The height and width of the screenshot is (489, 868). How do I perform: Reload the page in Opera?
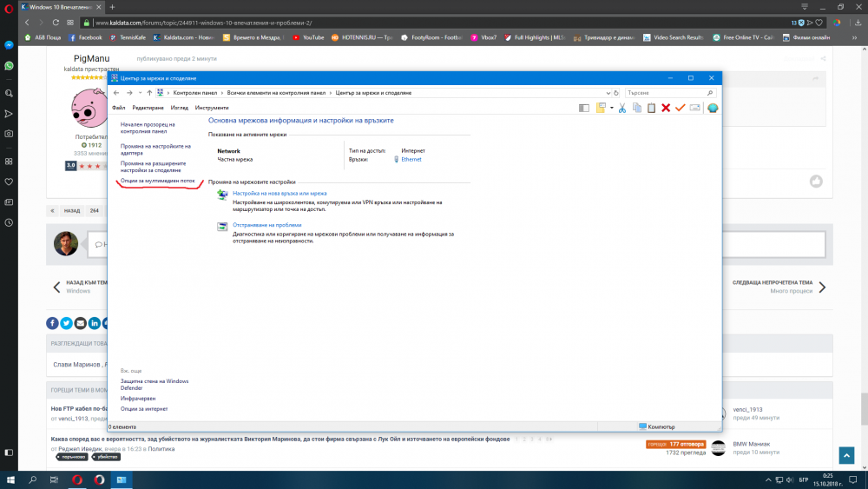click(x=56, y=23)
